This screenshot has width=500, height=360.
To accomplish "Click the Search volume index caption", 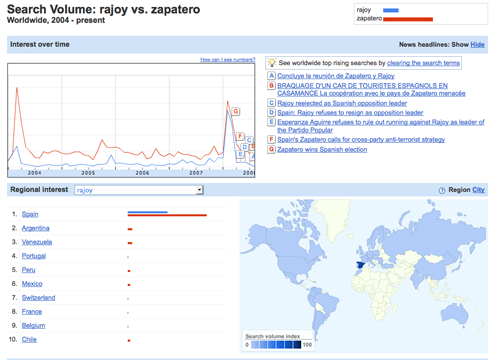I will (273, 336).
